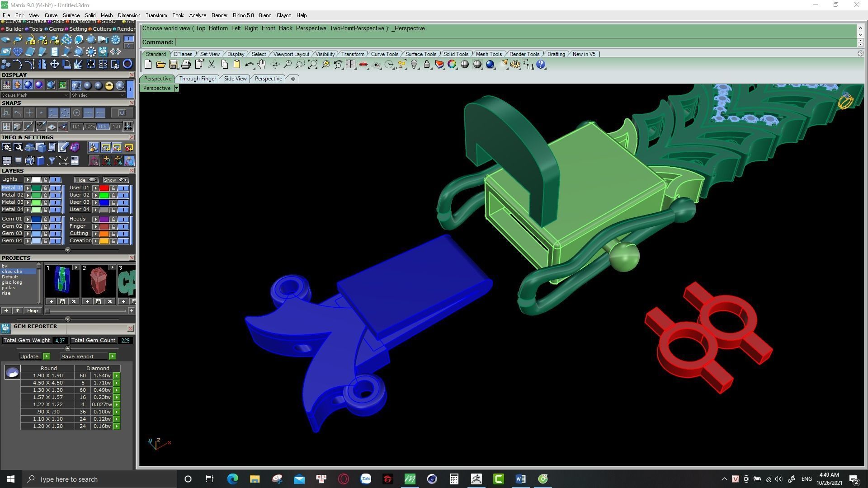This screenshot has width=868, height=488.
Task: Click the Undo arrow icon
Action: click(249, 65)
